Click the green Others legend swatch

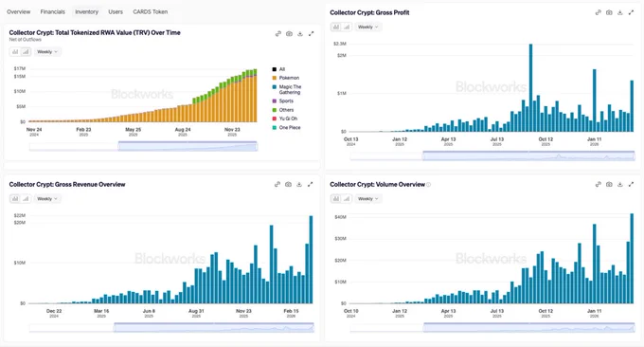pyautogui.click(x=275, y=110)
